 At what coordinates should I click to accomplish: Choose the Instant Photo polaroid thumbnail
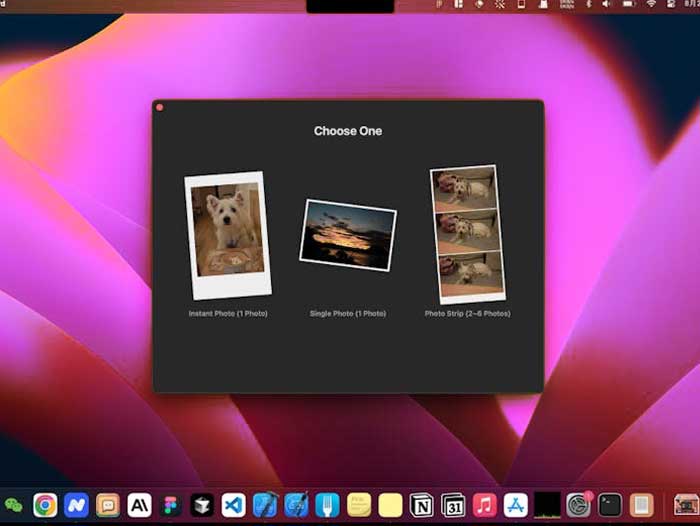(228, 235)
